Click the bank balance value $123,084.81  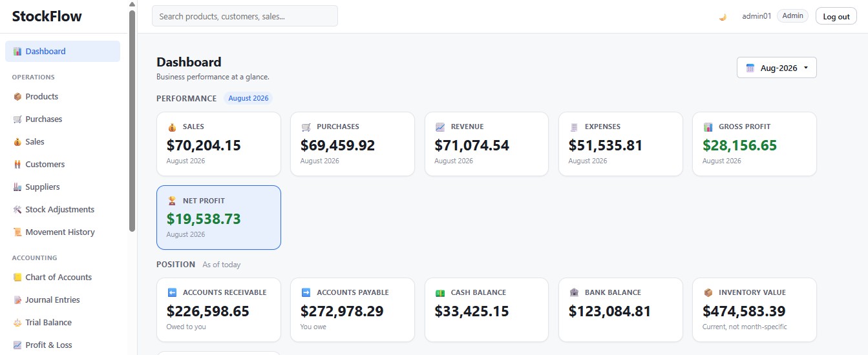pyautogui.click(x=610, y=311)
